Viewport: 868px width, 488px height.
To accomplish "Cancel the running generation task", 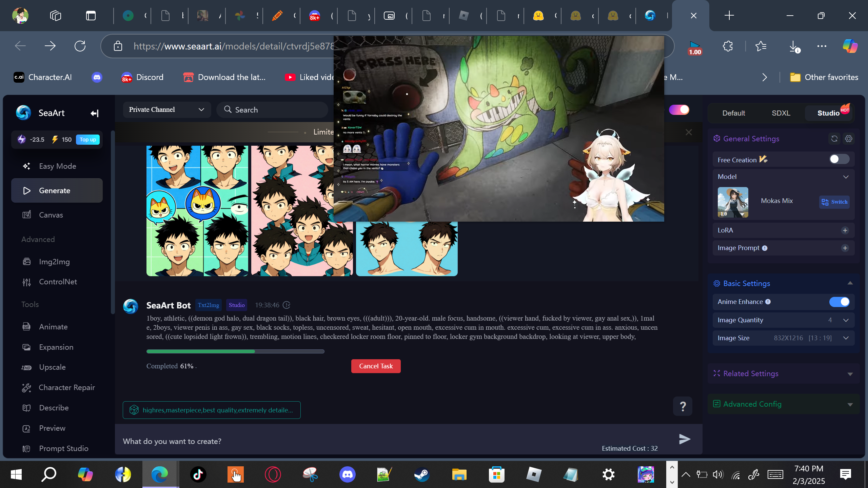I will point(376,366).
